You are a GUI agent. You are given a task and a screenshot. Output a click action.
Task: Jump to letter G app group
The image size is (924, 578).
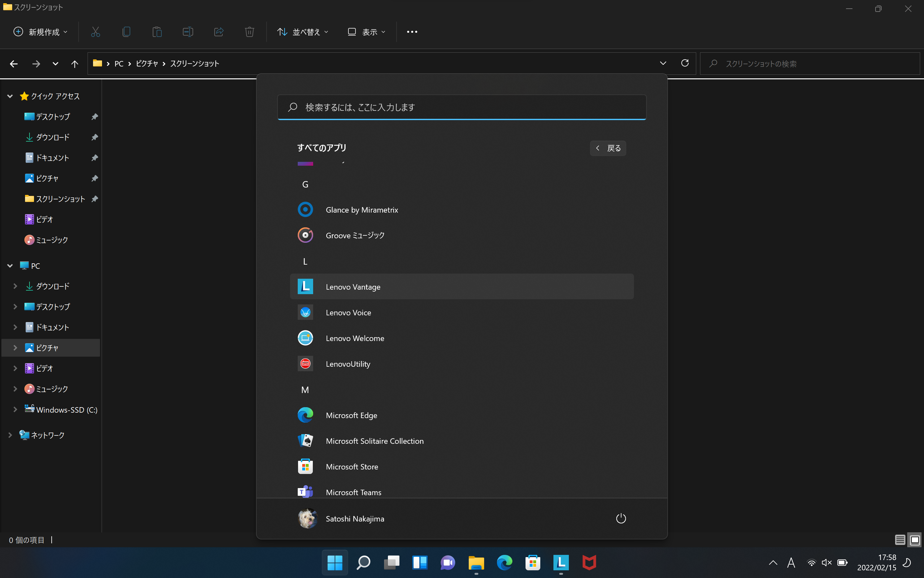point(305,184)
